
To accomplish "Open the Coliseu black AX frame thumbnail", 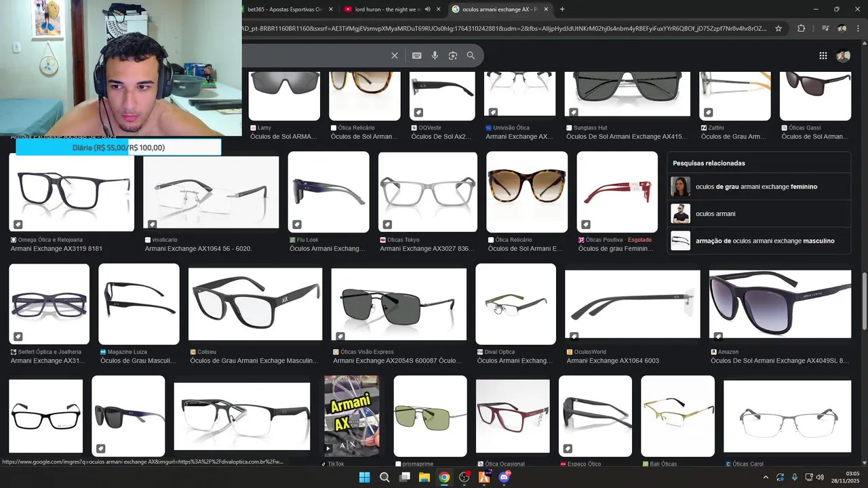I will point(255,304).
